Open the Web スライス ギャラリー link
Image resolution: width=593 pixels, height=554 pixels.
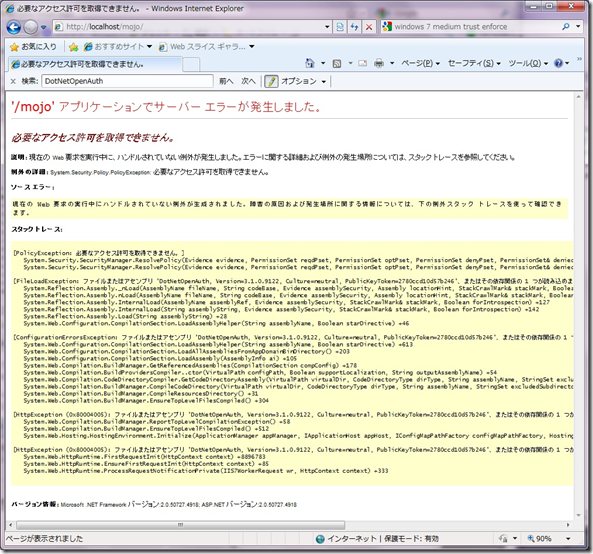[x=206, y=47]
